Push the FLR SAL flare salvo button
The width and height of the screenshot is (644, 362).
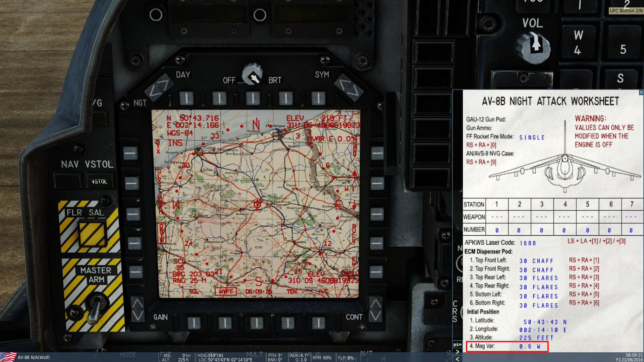[x=92, y=233]
